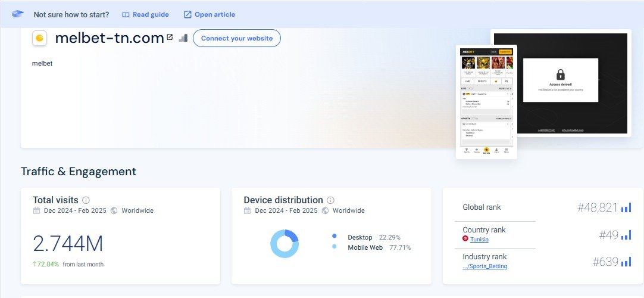Click the melbet description text
Screen dimensions: 644x298
pyautogui.click(x=42, y=63)
